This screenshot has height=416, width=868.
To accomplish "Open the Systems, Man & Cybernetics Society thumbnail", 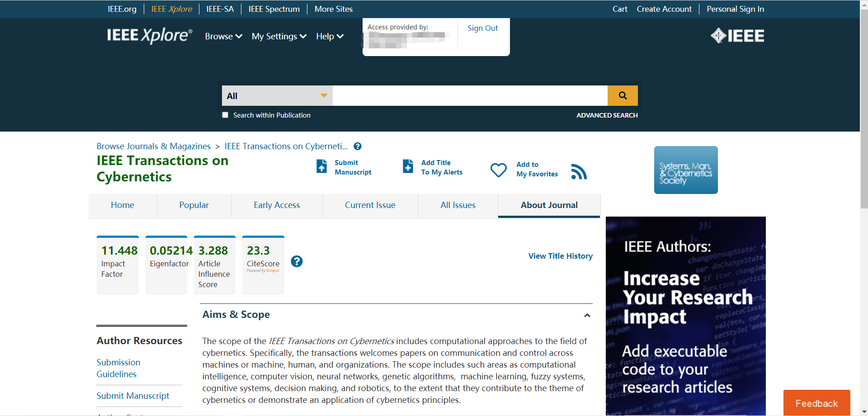I will coord(686,170).
